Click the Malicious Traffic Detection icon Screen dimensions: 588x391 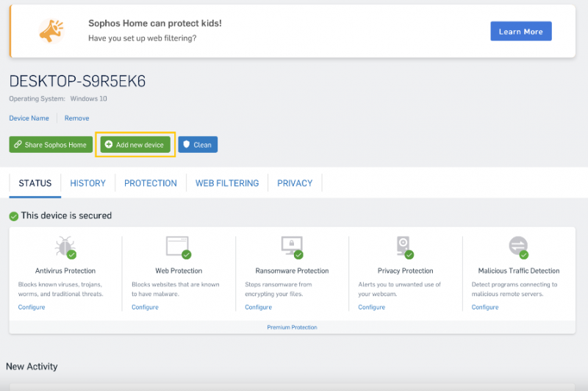click(x=519, y=247)
